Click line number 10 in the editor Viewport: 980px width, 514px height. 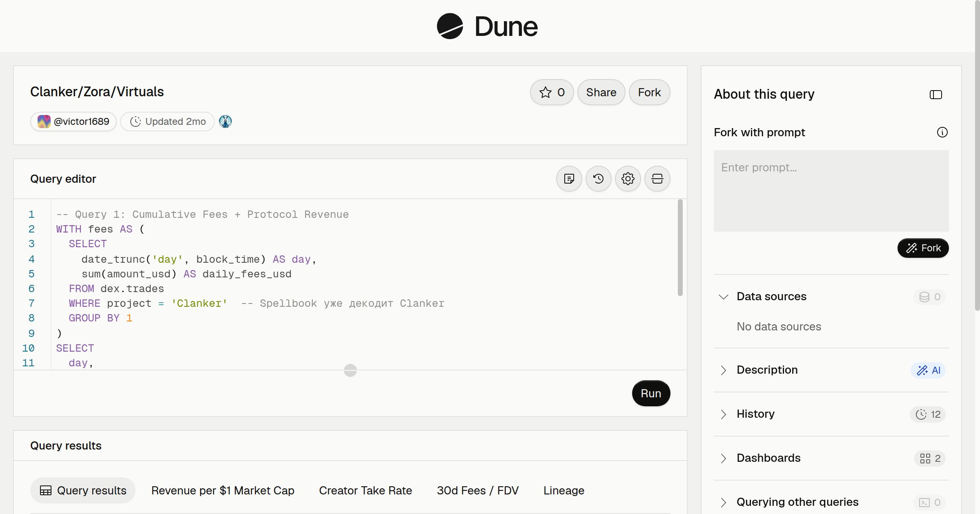point(28,348)
